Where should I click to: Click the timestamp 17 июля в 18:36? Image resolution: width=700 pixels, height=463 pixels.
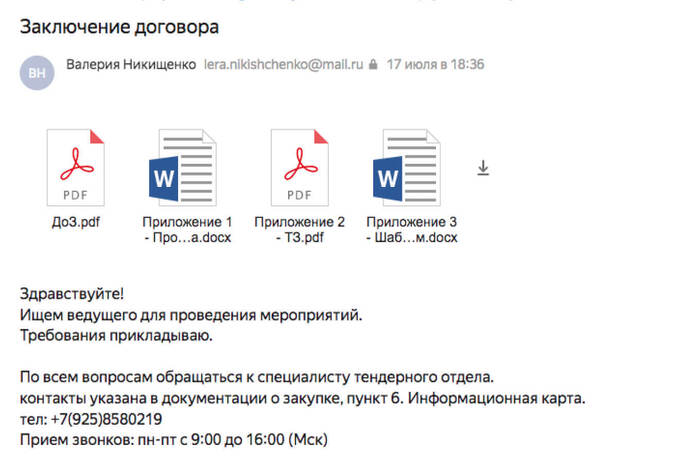tap(436, 65)
